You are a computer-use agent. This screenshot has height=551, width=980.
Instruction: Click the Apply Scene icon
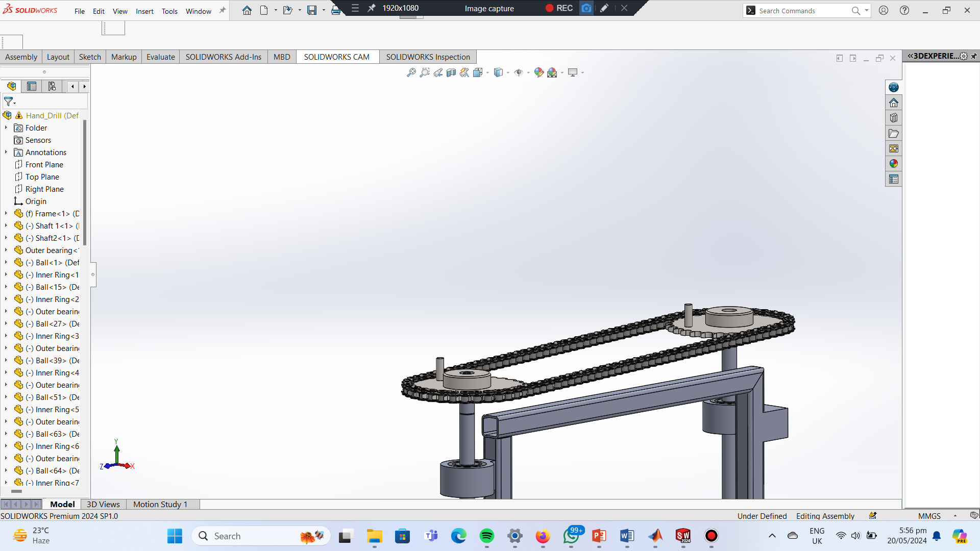(x=552, y=72)
